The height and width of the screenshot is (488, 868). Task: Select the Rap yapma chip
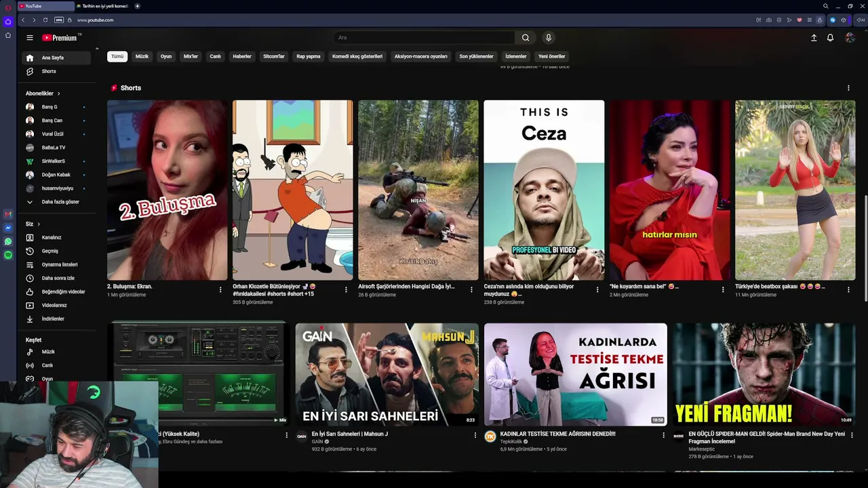pyautogui.click(x=309, y=56)
